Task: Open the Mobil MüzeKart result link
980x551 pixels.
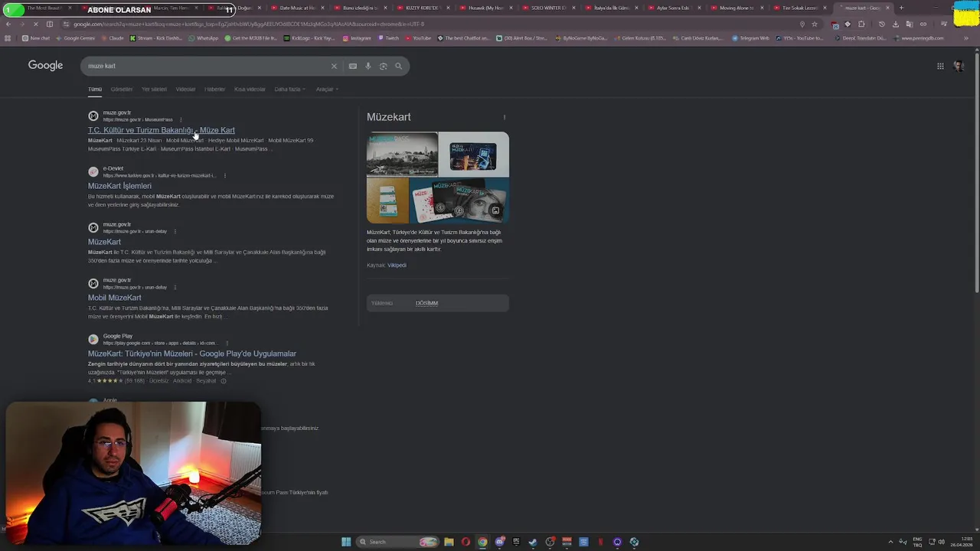Action: click(x=115, y=298)
